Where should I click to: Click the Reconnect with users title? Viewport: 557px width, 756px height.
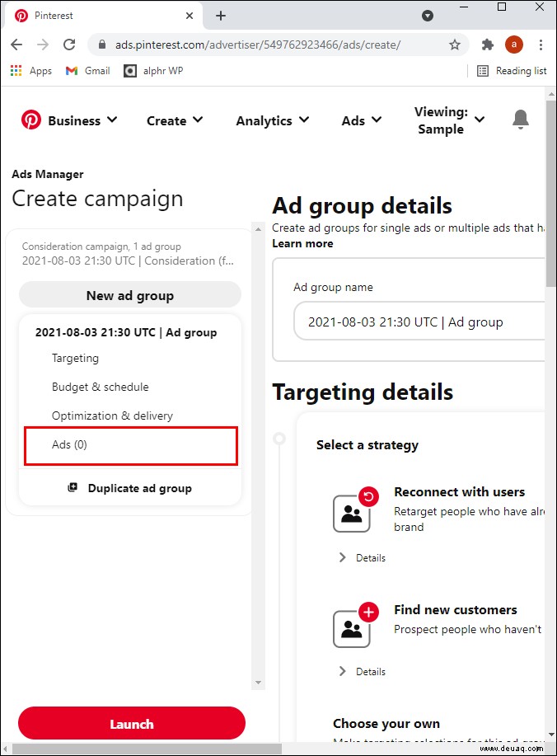(x=459, y=492)
